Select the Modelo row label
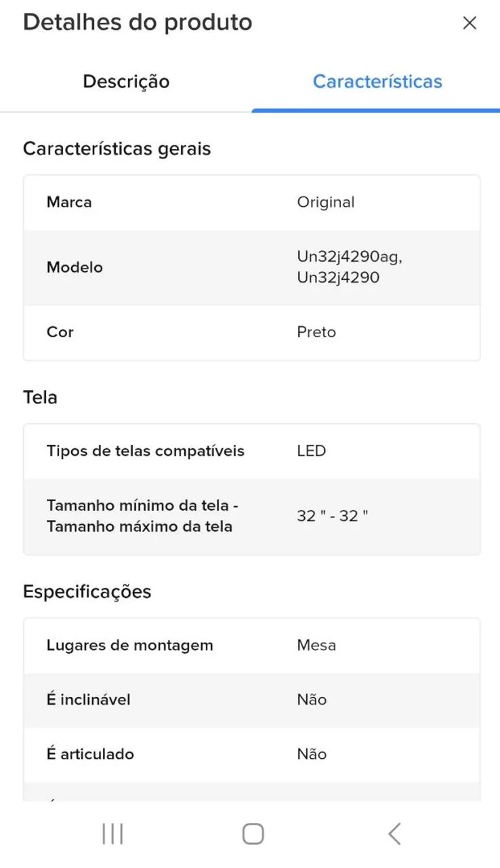 tap(75, 267)
